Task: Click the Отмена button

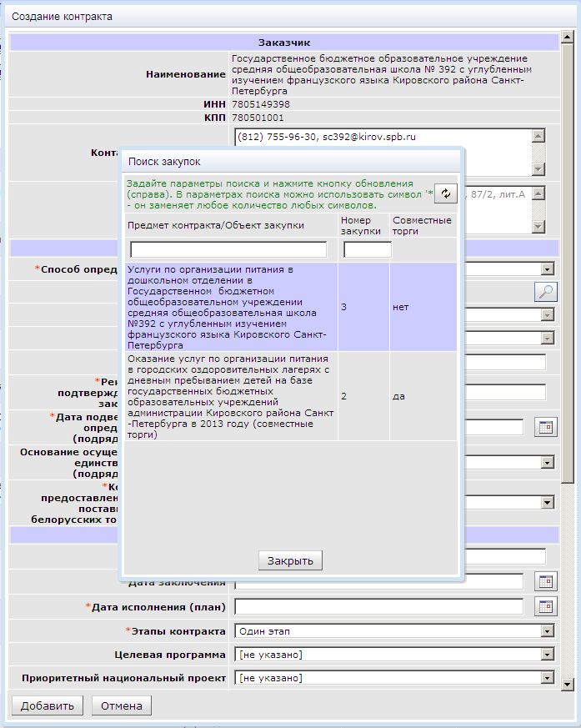Action: (122, 705)
